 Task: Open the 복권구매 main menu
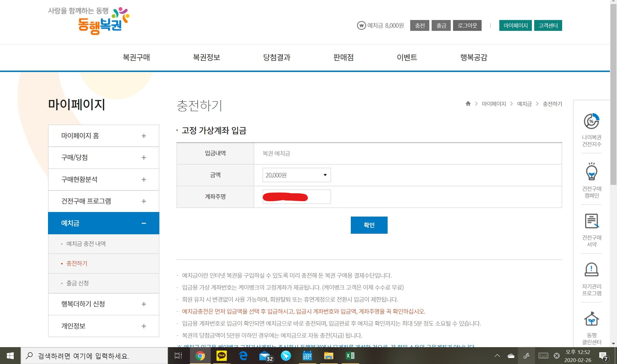[136, 57]
